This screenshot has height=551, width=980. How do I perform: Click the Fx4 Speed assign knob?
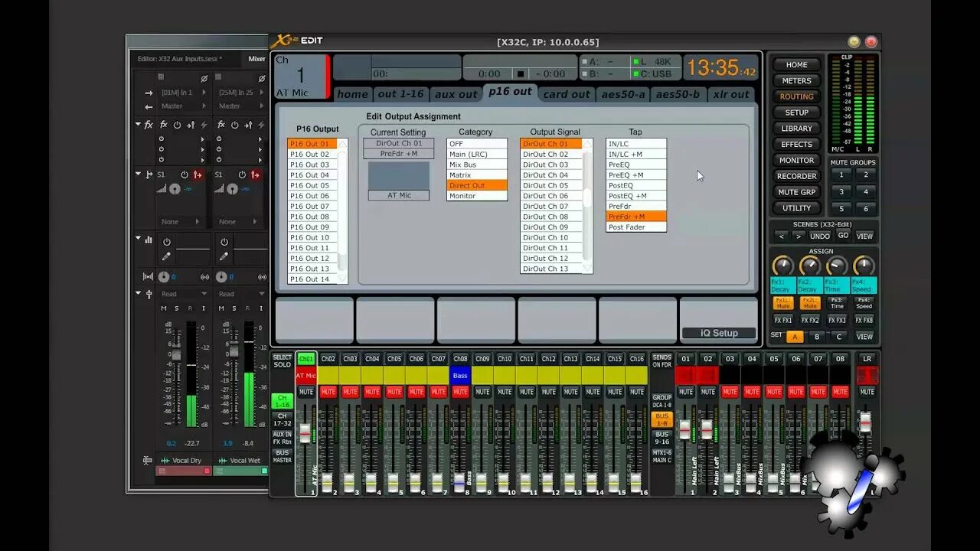click(x=864, y=266)
